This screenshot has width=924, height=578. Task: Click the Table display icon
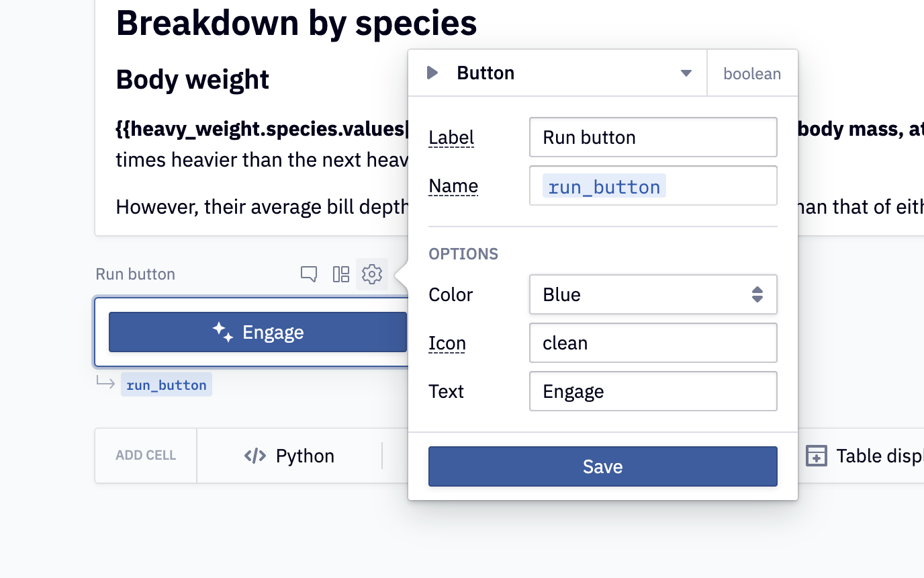point(816,456)
